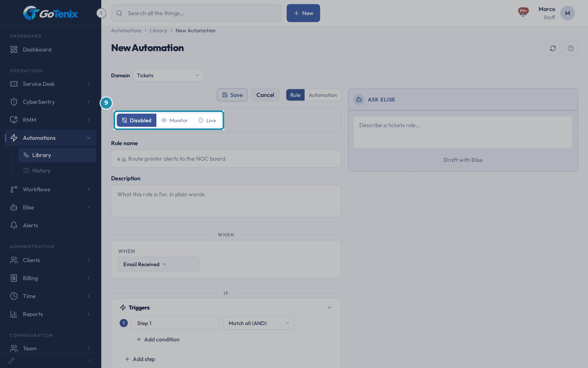Open the Match all (AND) dropdown
The width and height of the screenshot is (588, 368).
coord(258,323)
